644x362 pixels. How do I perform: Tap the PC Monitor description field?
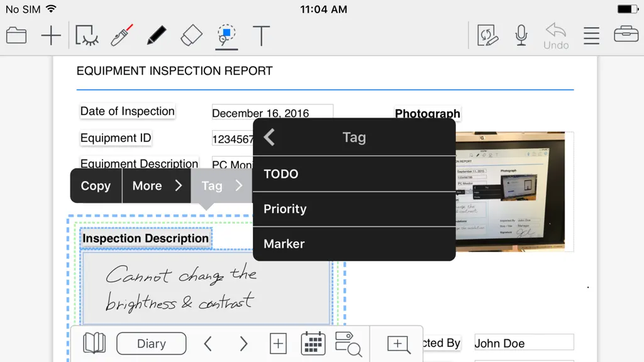tap(233, 164)
